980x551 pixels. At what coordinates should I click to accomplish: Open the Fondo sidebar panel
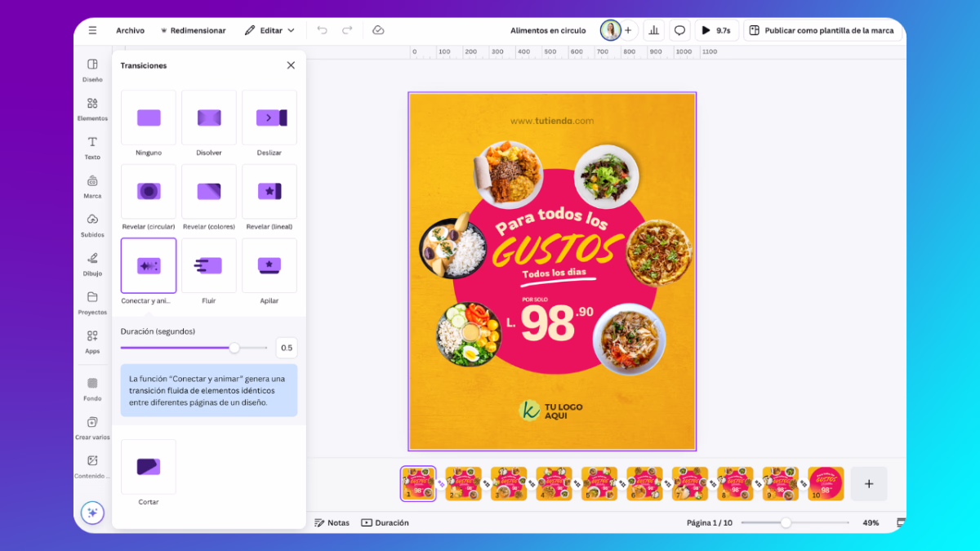(x=92, y=389)
